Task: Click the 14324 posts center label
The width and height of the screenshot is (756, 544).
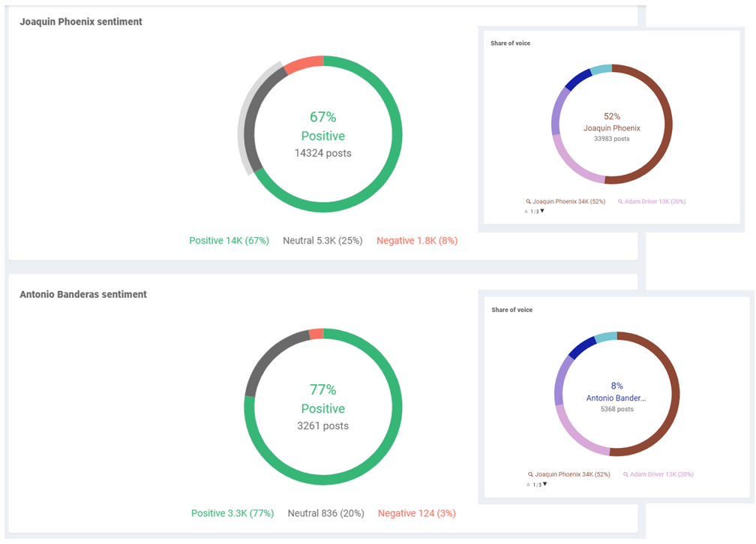Action: pyautogui.click(x=322, y=152)
